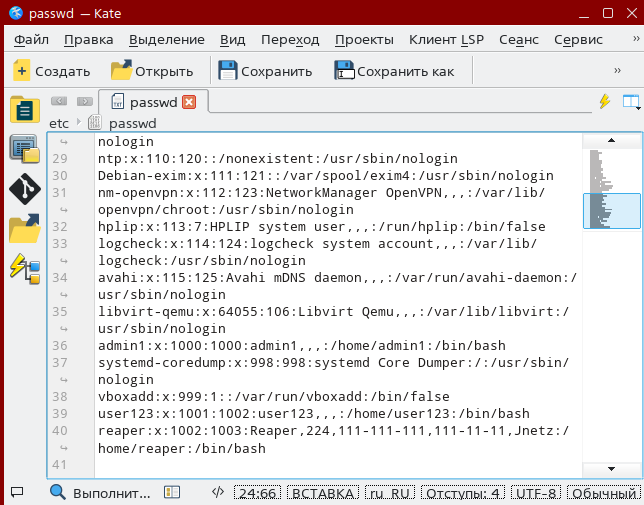This screenshot has width=644, height=505.
Task: Click Сохранить как toolbar button
Action: click(x=394, y=71)
